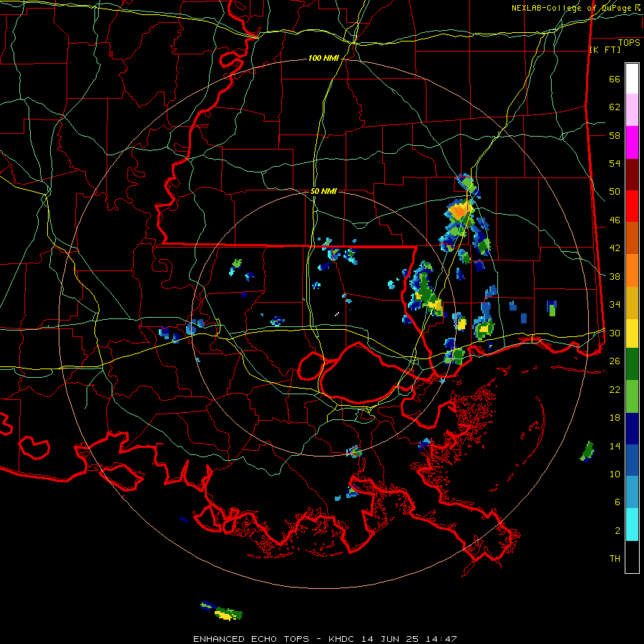The width and height of the screenshot is (644, 644).
Task: Click the '30' legend value
Action: 615,333
